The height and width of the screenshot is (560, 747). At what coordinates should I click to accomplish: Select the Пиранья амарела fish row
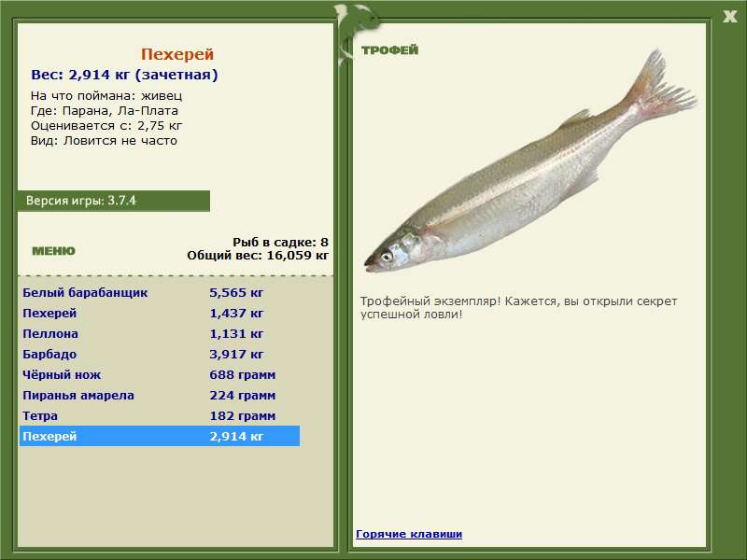coord(160,395)
